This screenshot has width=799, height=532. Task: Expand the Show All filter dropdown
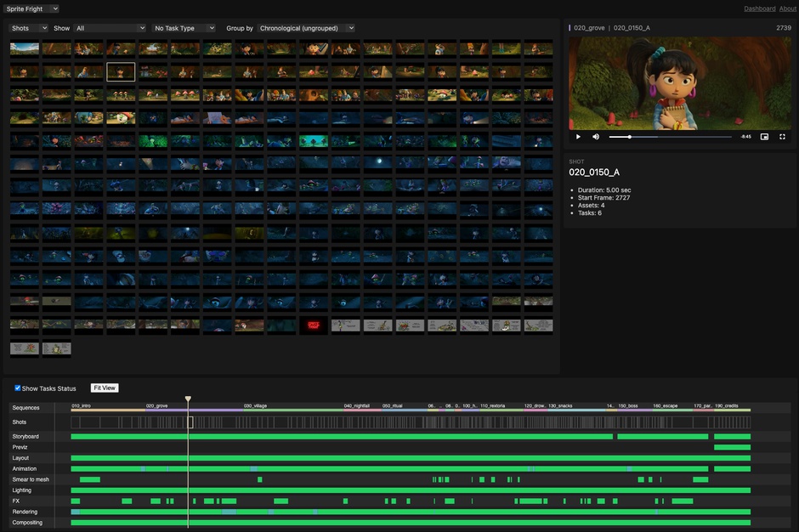pos(110,28)
